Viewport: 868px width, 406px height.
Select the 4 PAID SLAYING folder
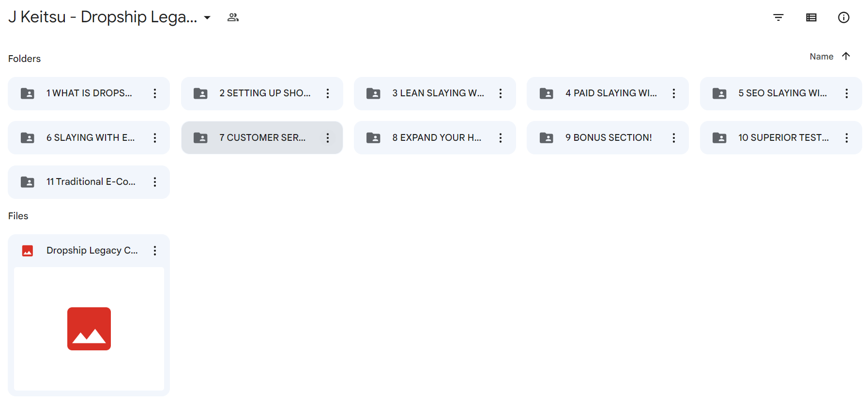(x=610, y=93)
